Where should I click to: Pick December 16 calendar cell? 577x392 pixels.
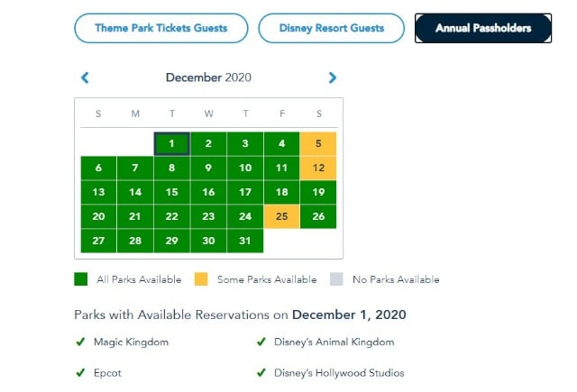[x=208, y=192]
